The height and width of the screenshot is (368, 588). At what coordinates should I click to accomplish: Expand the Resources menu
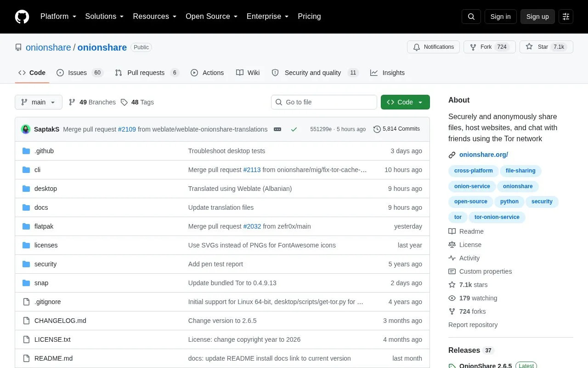(155, 17)
